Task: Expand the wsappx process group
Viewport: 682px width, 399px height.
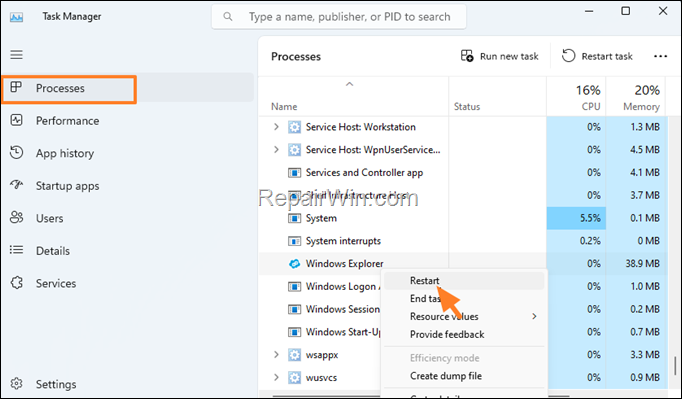Action: 276,355
